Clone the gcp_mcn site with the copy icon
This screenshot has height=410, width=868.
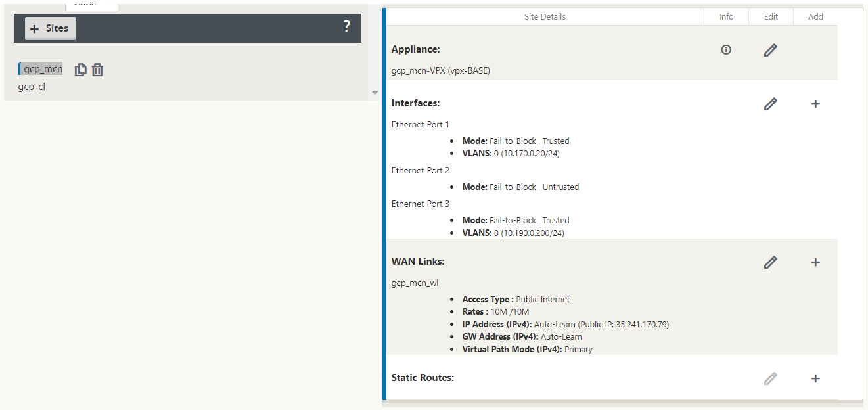(x=80, y=70)
